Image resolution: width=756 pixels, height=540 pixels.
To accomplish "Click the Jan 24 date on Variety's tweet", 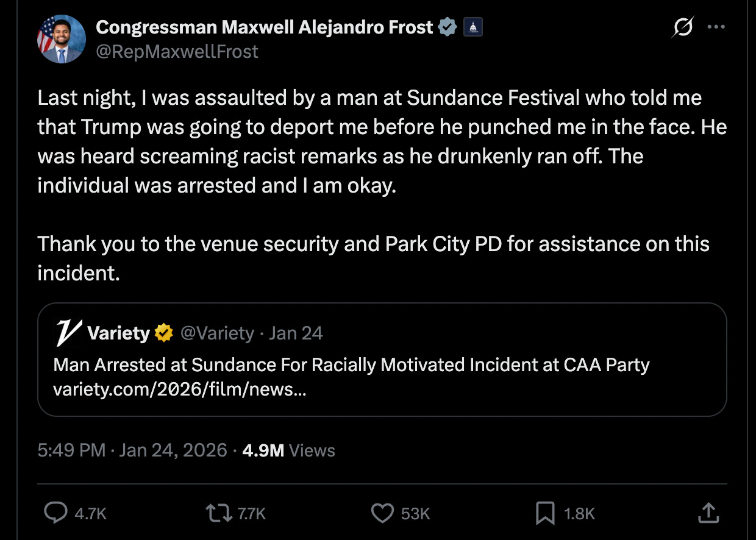I will point(296,333).
